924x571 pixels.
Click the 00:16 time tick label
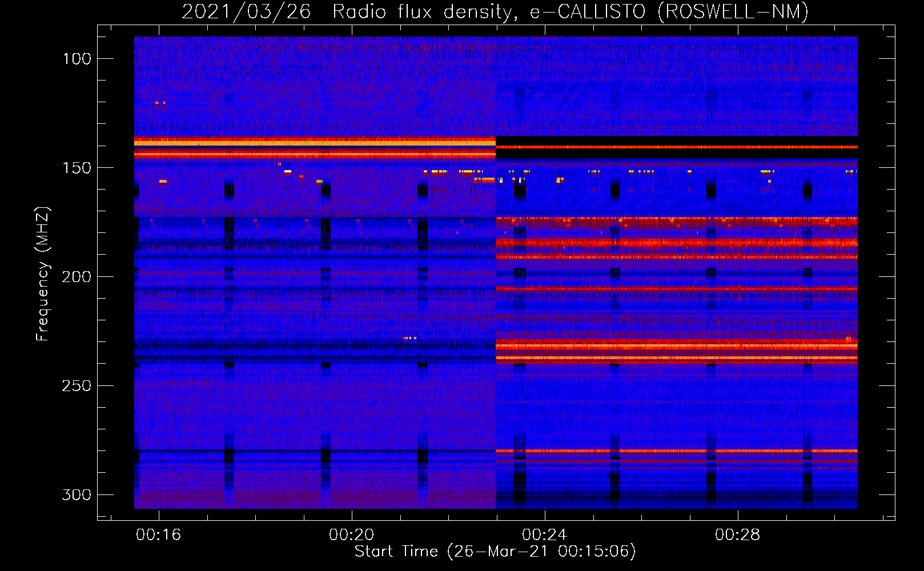pos(159,535)
